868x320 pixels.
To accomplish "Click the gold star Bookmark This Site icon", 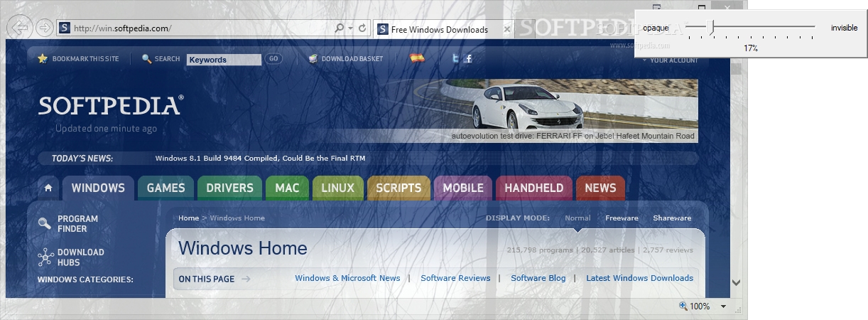I will [43, 58].
